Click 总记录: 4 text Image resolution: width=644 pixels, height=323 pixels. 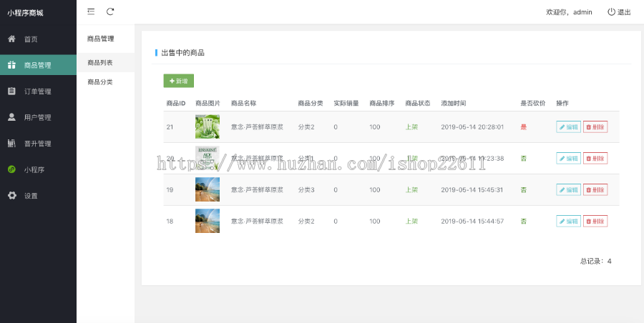(x=595, y=261)
